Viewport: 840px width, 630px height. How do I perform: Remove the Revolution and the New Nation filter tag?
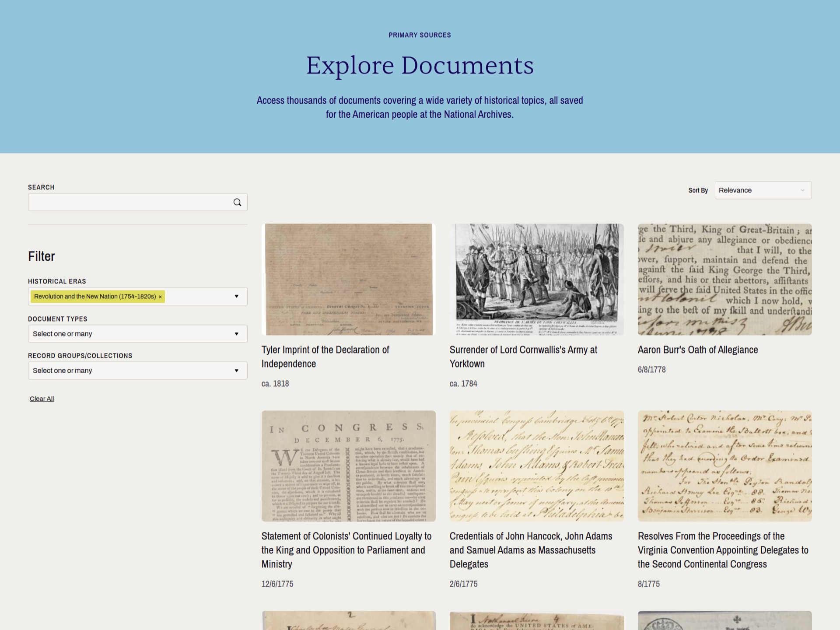[160, 297]
